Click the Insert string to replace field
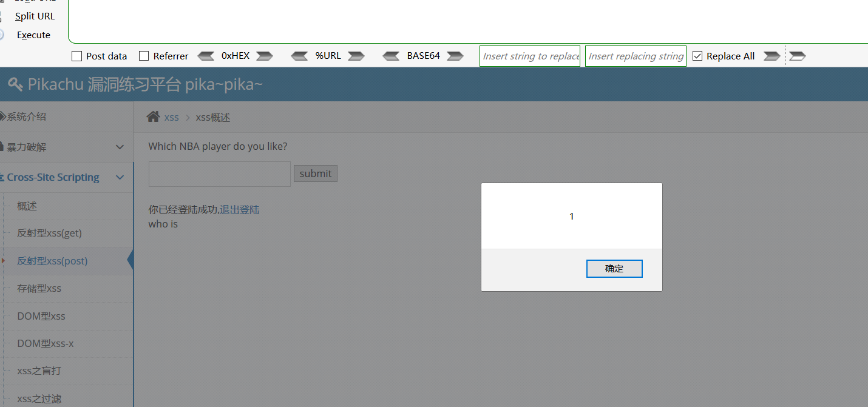Viewport: 868px width, 407px height. [x=530, y=56]
